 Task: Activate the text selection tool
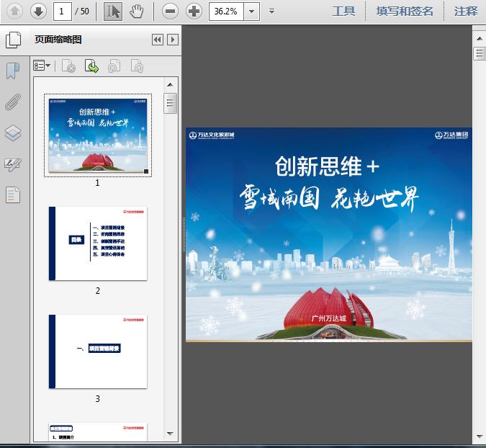(x=113, y=11)
